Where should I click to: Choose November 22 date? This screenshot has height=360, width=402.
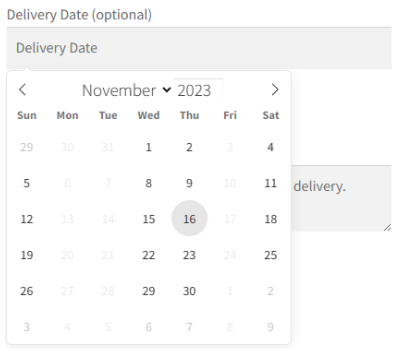click(x=149, y=255)
